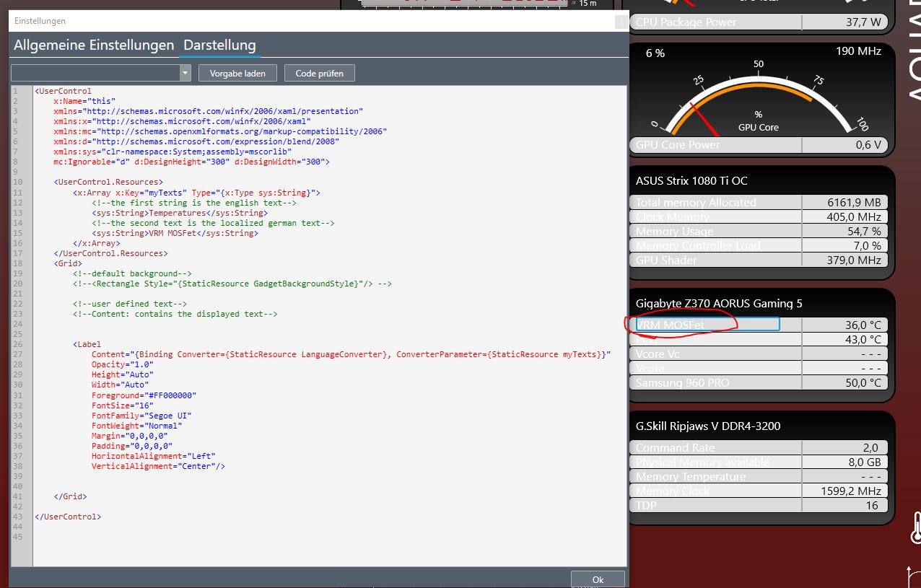Open the preset dropdown arrow
Screen dimensions: 921x588
(x=185, y=73)
